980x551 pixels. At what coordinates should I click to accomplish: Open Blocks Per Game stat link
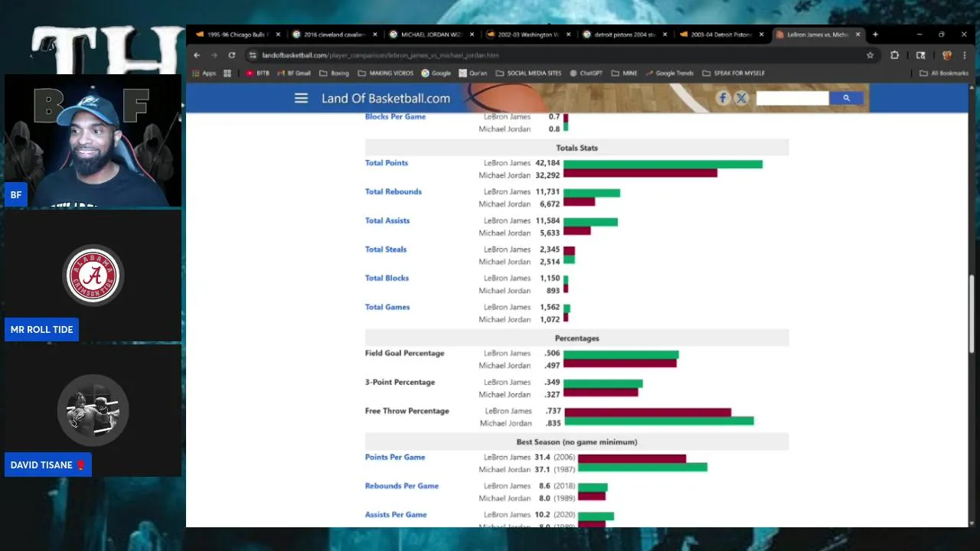[395, 116]
